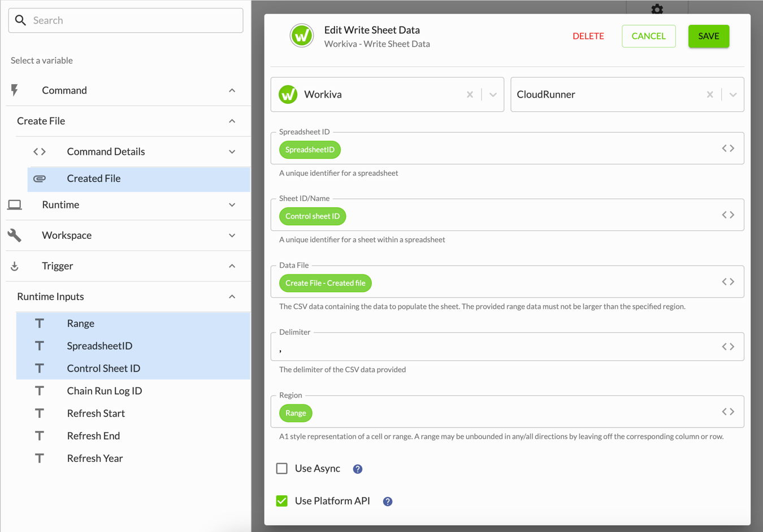The width and height of the screenshot is (763, 532).
Task: Click the DELETE button
Action: [x=588, y=36]
